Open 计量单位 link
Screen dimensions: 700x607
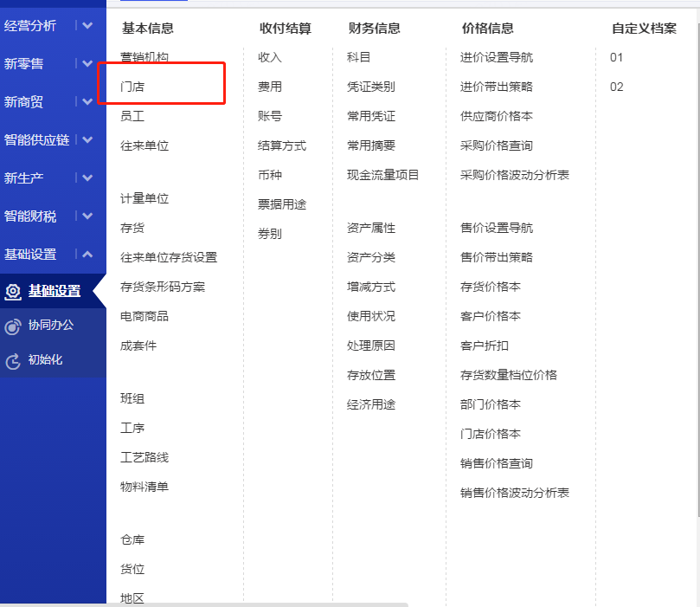tap(144, 198)
